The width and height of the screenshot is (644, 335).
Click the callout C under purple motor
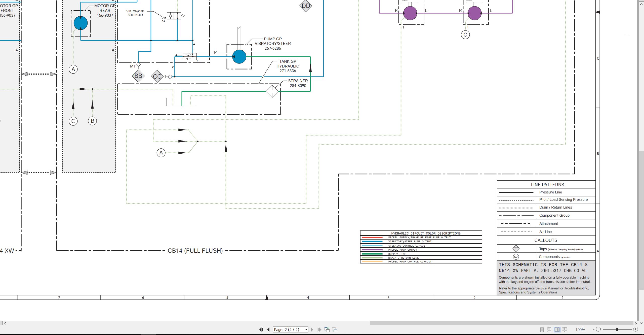465,35
